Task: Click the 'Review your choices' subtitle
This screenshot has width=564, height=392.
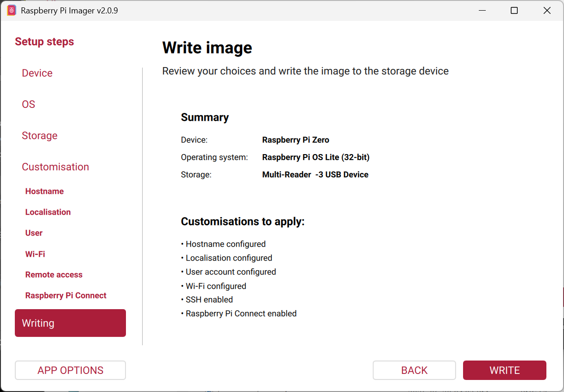Action: (305, 71)
